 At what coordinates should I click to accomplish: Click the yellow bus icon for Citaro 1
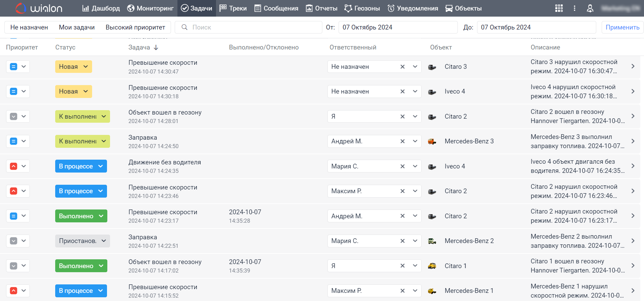click(x=432, y=266)
